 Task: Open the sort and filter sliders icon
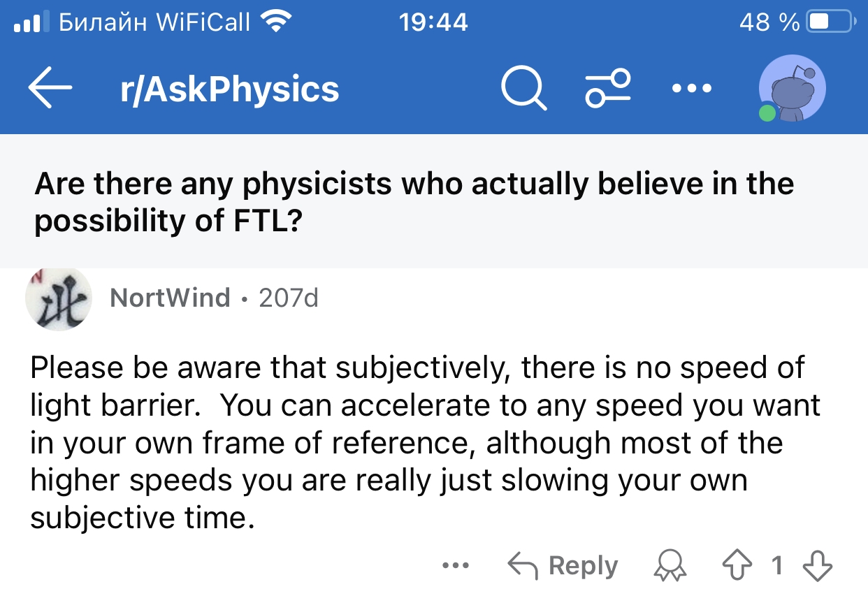607,89
